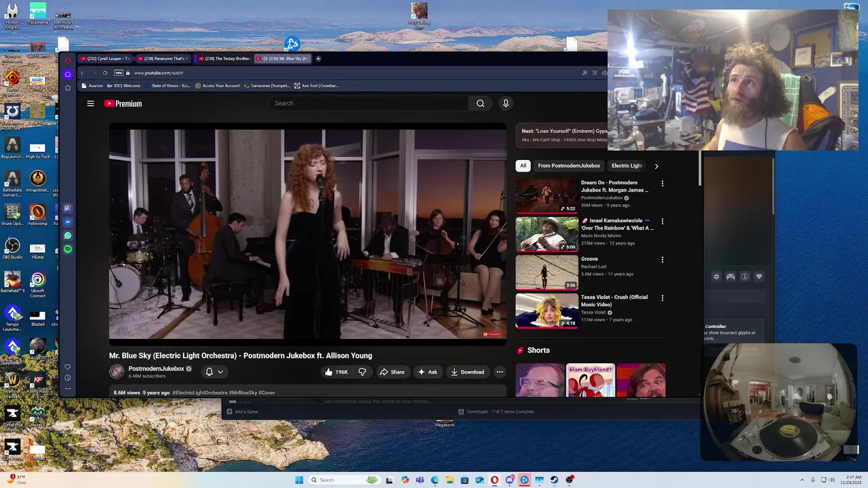
Task: Click the YouTube search magnifier button
Action: pos(480,103)
